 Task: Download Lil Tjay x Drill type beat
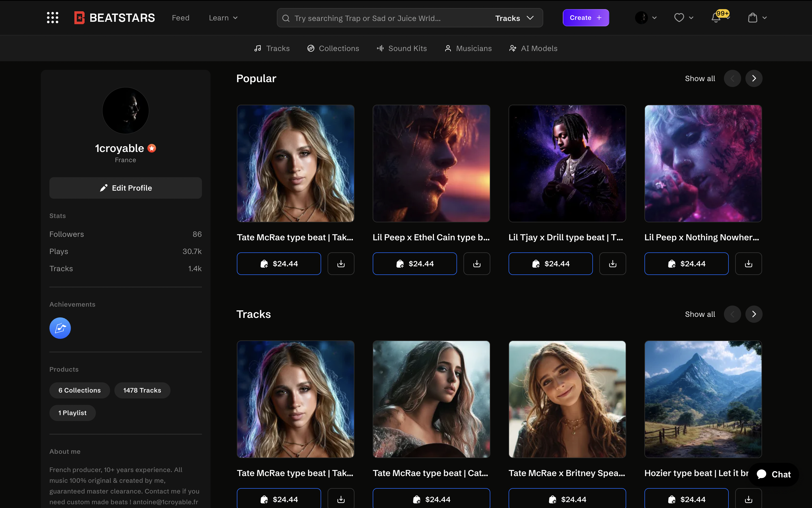click(x=612, y=264)
